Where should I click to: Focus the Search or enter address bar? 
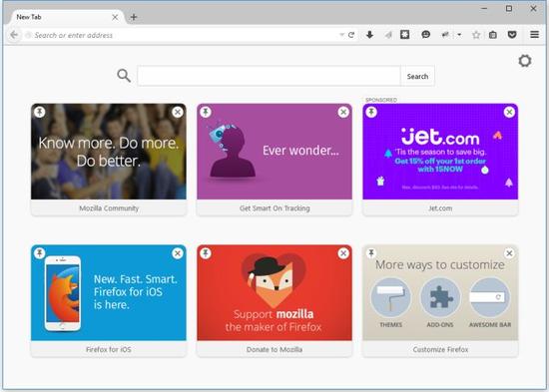[x=182, y=35]
